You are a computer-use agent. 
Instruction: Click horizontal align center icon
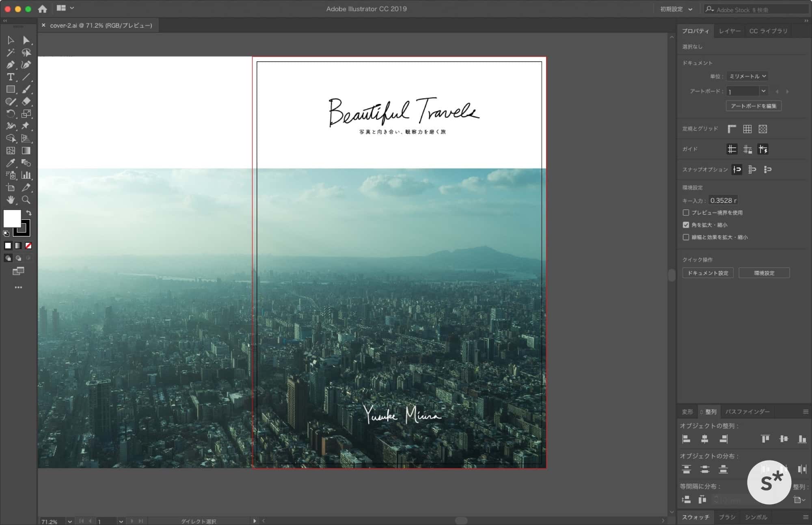(x=705, y=439)
